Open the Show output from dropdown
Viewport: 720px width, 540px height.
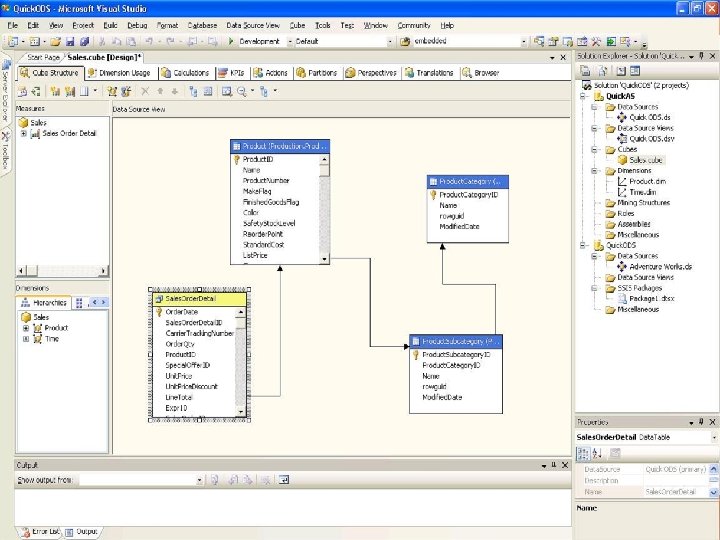tap(200, 480)
